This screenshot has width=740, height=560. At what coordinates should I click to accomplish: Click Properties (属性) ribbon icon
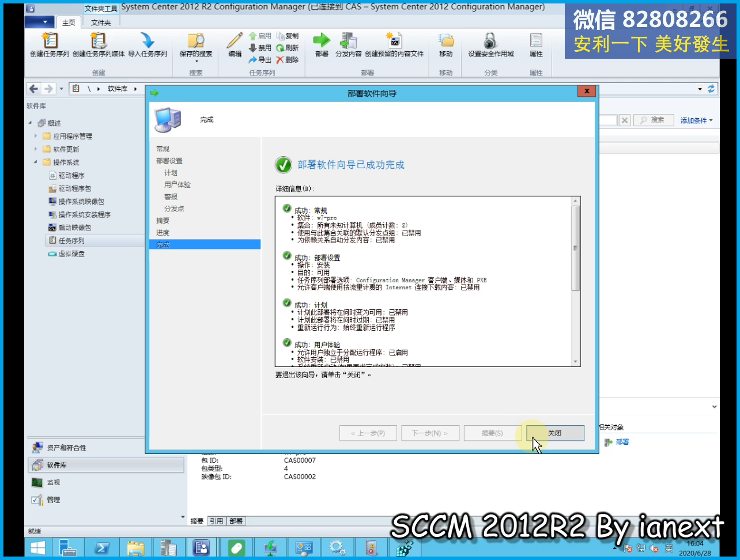(536, 44)
